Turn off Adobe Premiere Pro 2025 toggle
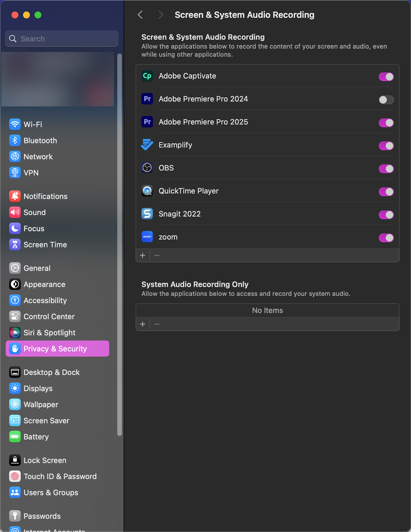 click(386, 123)
